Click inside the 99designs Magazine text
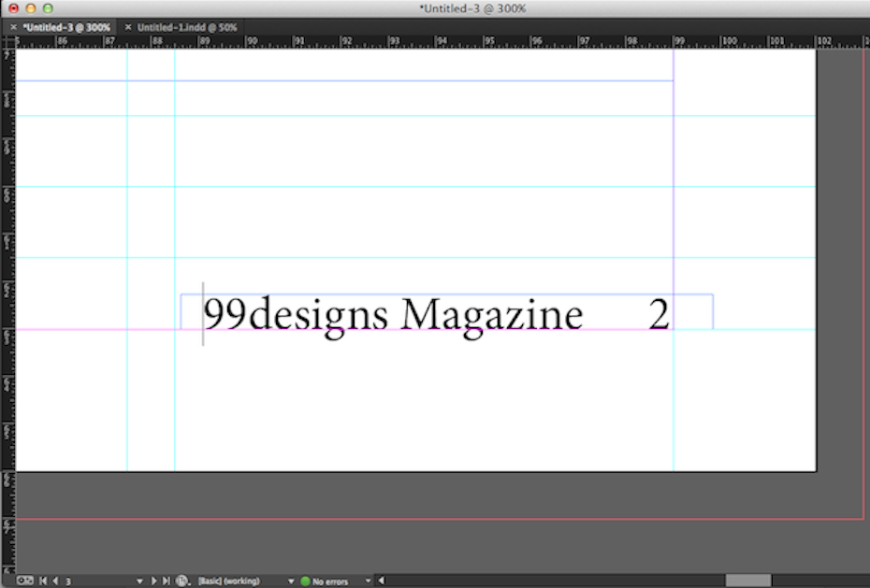 (x=393, y=315)
